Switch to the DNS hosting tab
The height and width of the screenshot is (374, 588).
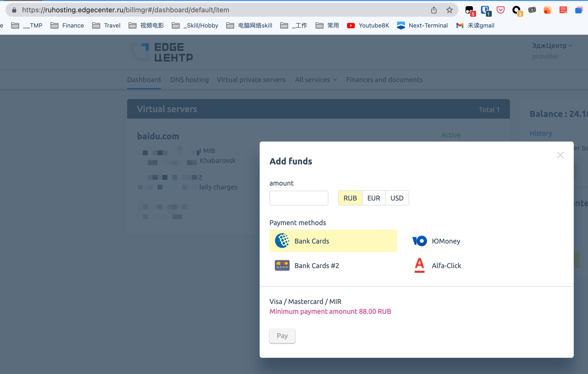[189, 79]
